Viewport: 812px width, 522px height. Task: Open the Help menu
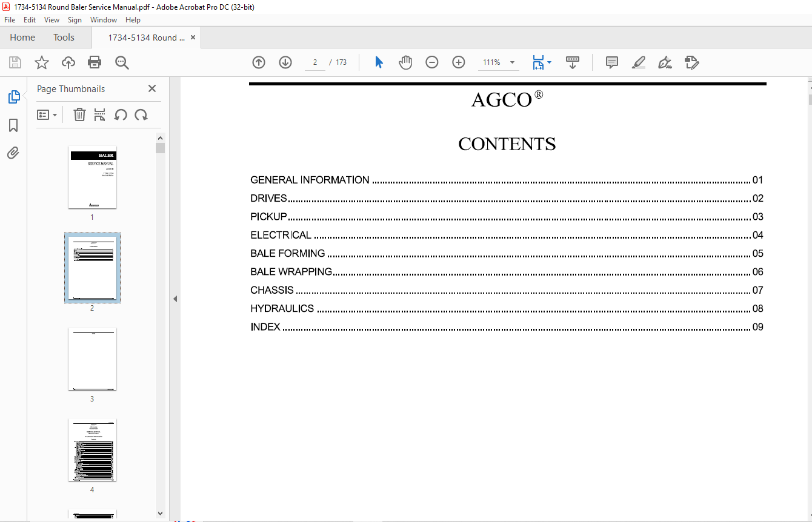[x=133, y=20]
